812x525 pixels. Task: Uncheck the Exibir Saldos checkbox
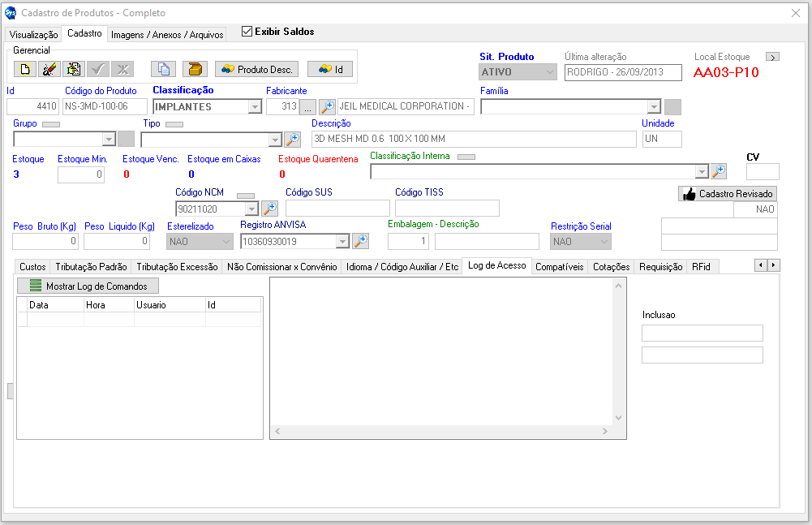pos(247,32)
